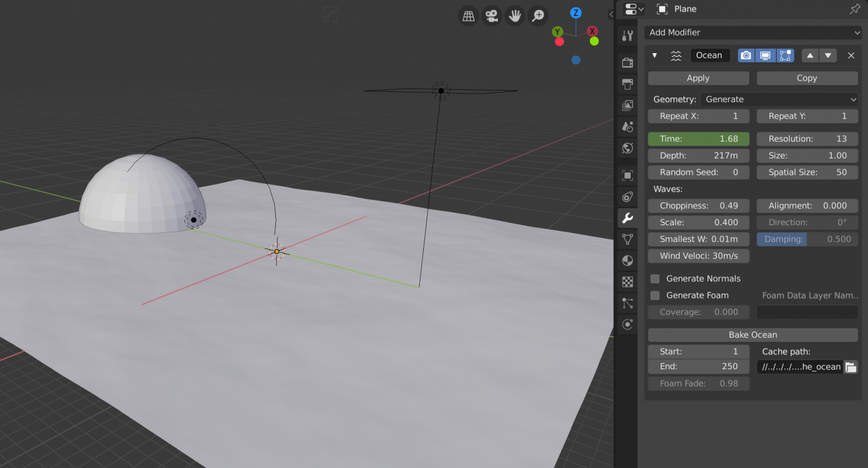The height and width of the screenshot is (468, 868).
Task: Collapse the Ocean modifier panel
Action: (x=654, y=55)
